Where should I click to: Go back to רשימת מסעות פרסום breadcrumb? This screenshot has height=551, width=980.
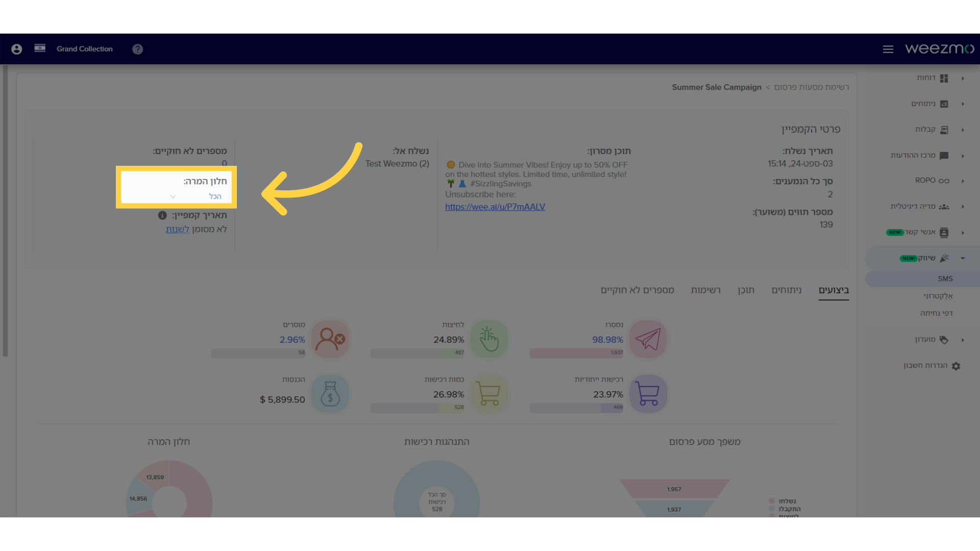pyautogui.click(x=812, y=87)
